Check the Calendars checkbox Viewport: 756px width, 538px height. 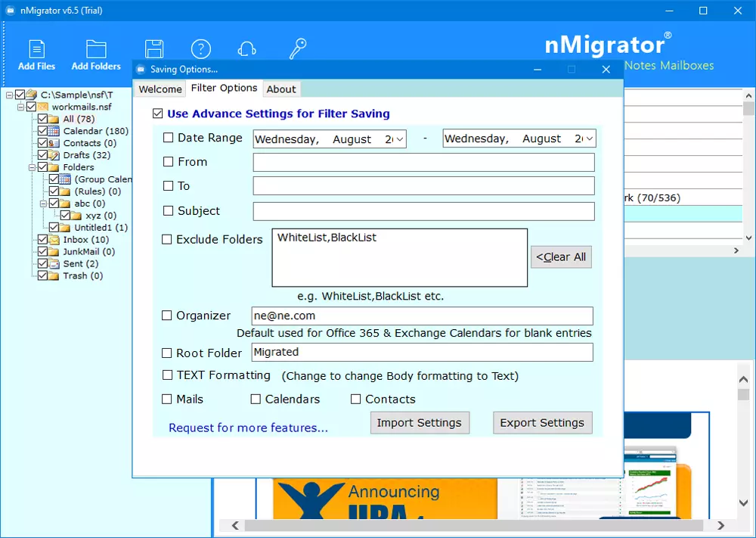click(x=256, y=399)
